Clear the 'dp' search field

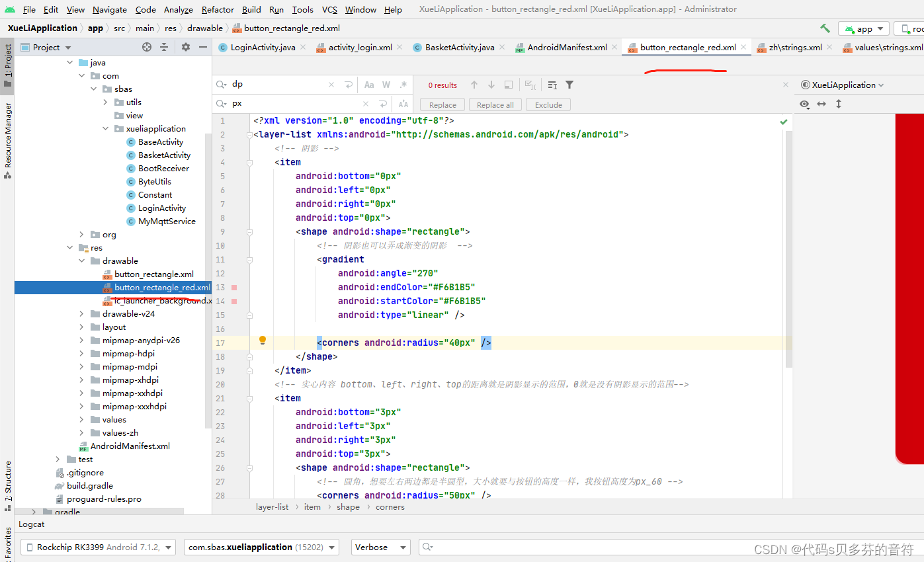332,85
